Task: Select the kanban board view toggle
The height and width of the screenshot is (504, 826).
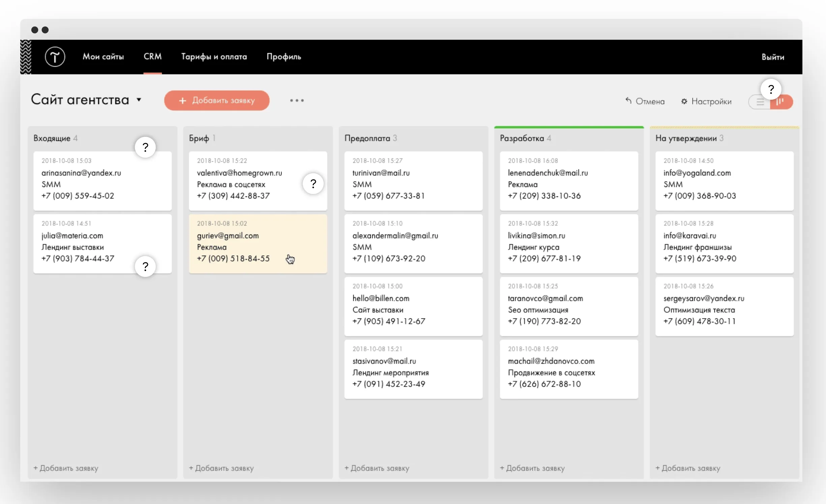Action: point(781,102)
